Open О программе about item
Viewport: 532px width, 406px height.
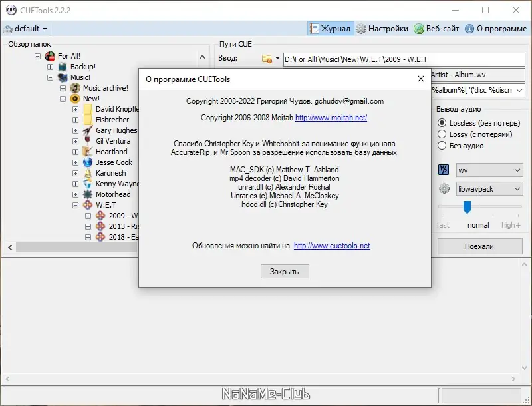click(x=495, y=29)
